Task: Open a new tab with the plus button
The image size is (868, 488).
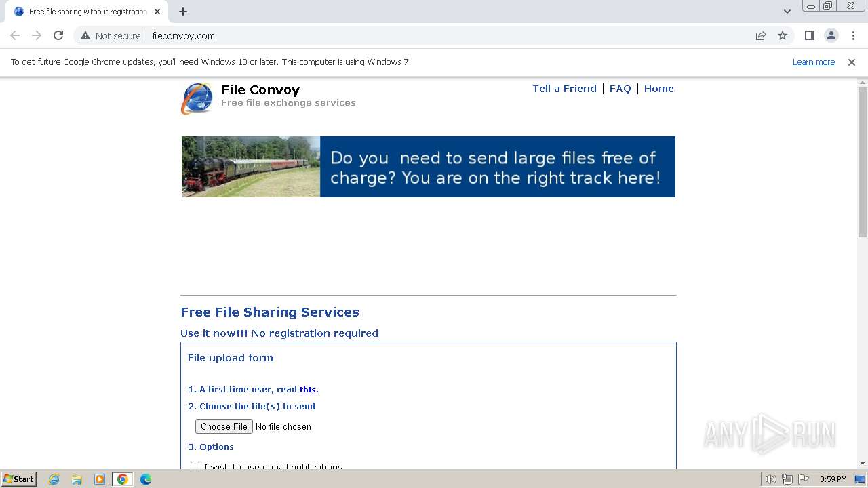Action: tap(183, 12)
